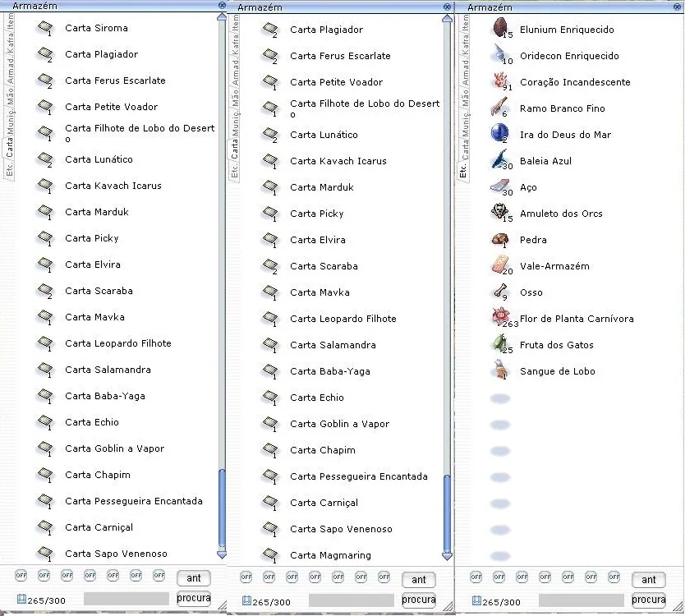
Task: Open the Armad. tab in right window
Action: 464,71
